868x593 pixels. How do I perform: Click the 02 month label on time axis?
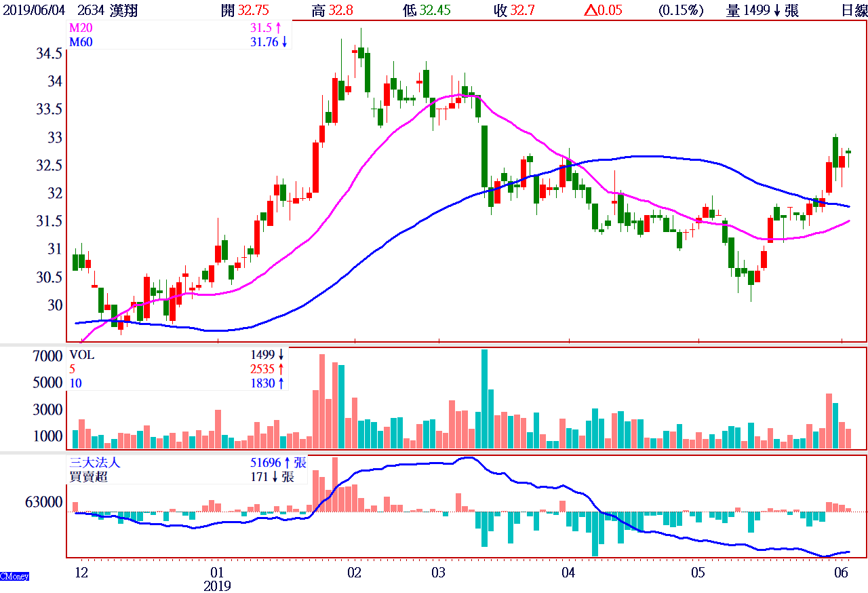click(355, 573)
